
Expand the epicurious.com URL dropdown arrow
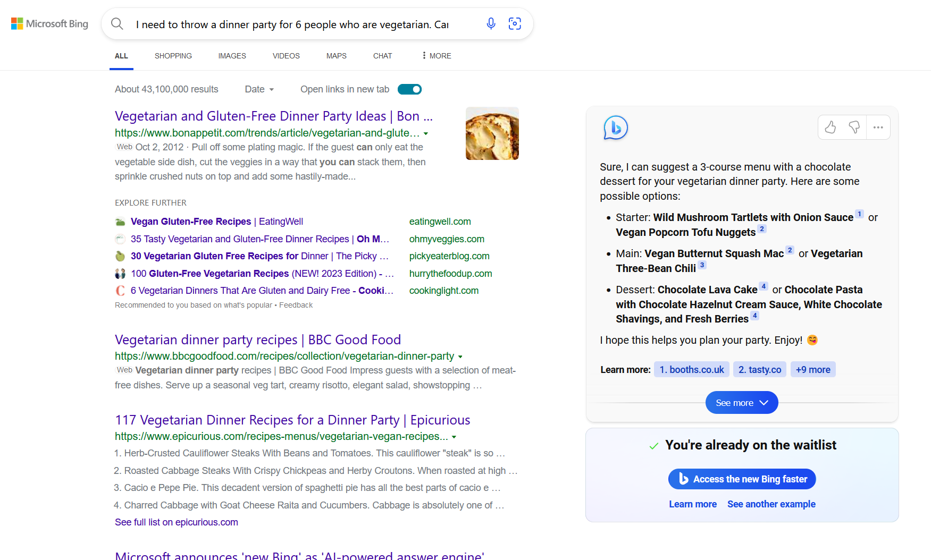[454, 437]
